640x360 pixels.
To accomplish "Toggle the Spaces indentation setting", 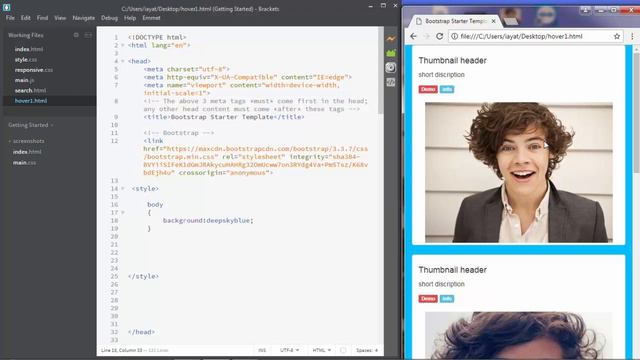I will 367,350.
